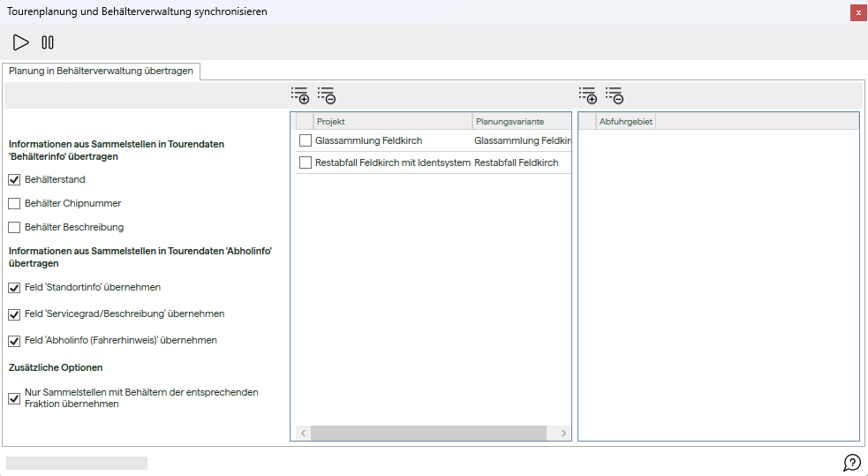Select Planungsvariante cell 'Glassammlung Feldkir'
The width and height of the screenshot is (868, 476).
click(523, 140)
